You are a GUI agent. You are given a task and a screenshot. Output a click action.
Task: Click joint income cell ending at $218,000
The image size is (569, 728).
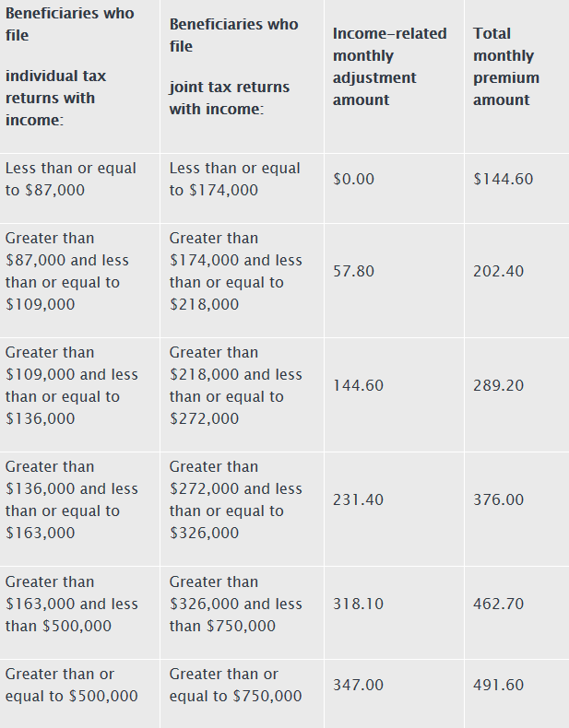click(x=235, y=271)
